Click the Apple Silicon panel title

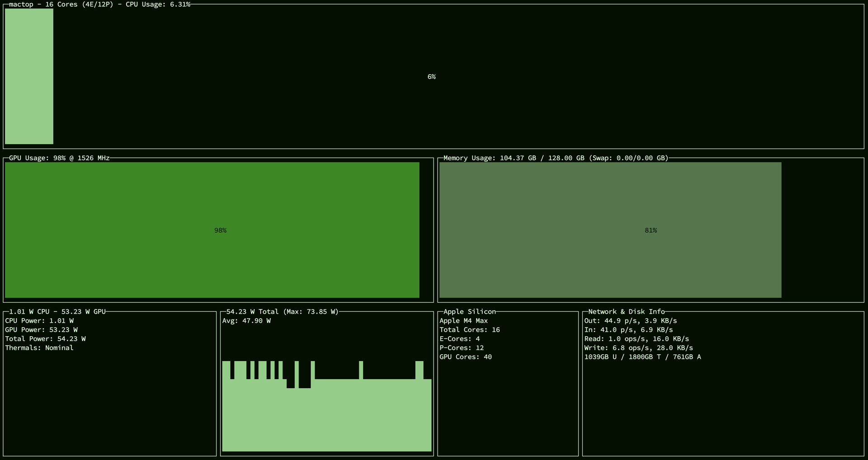pyautogui.click(x=469, y=312)
